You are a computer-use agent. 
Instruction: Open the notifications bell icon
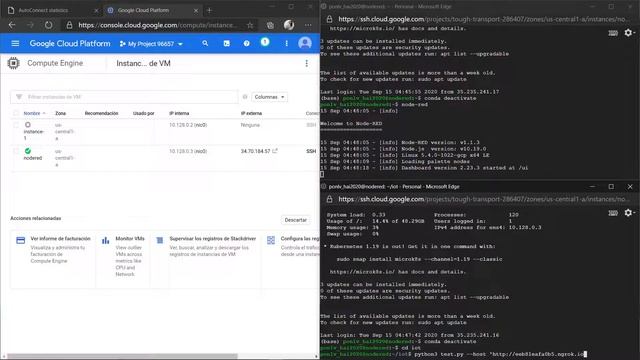click(x=265, y=42)
